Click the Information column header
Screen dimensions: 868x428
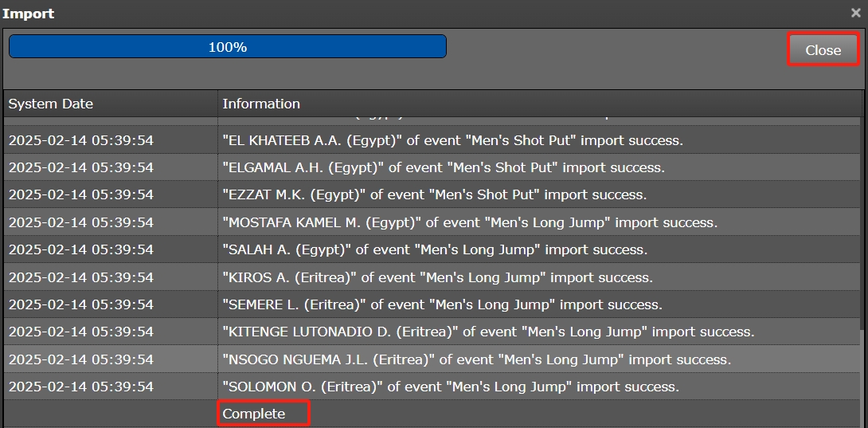point(261,104)
